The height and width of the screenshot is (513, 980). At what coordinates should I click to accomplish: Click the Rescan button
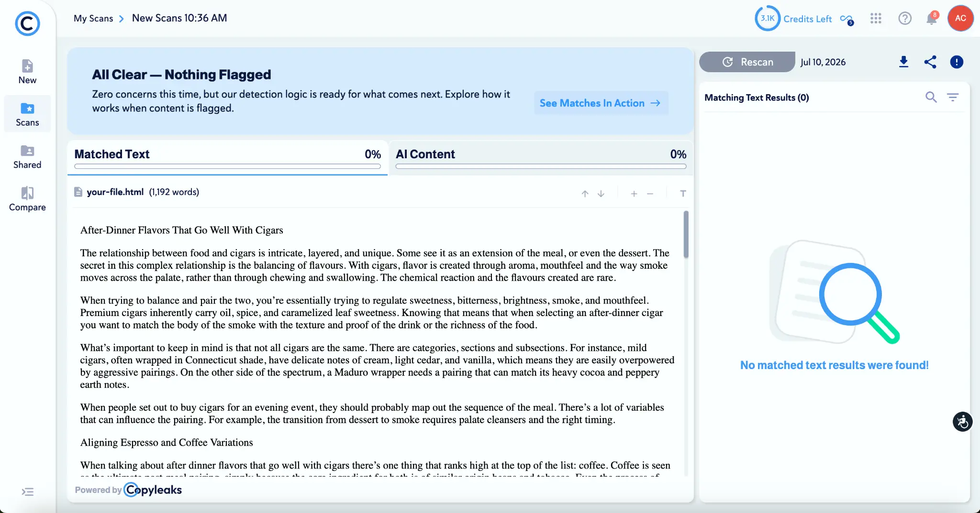747,62
